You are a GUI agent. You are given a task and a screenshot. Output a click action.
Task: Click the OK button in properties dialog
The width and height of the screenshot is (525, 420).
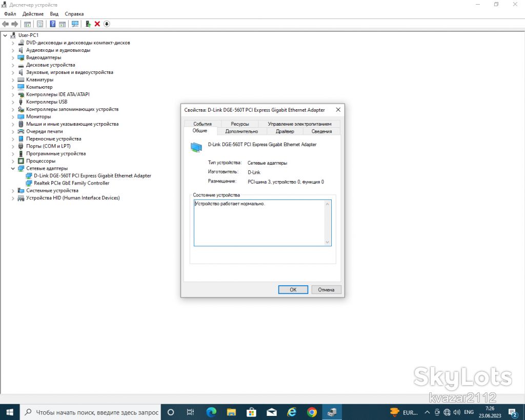point(293,290)
